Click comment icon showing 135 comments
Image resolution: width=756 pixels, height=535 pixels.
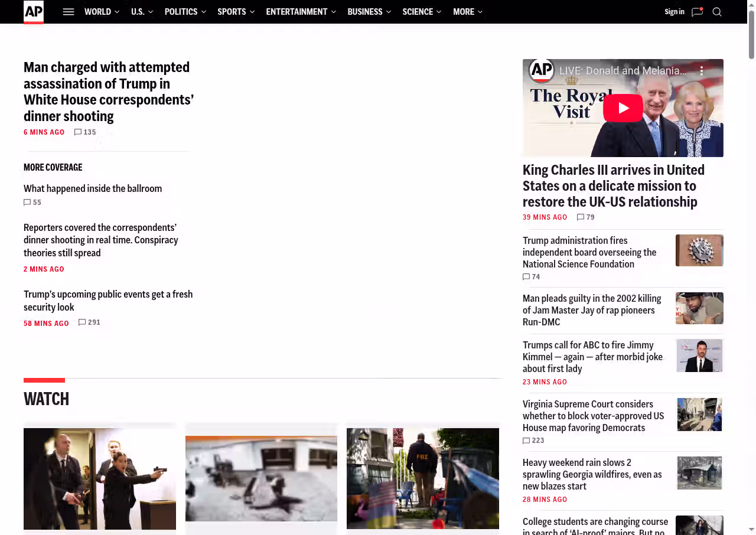tap(79, 132)
